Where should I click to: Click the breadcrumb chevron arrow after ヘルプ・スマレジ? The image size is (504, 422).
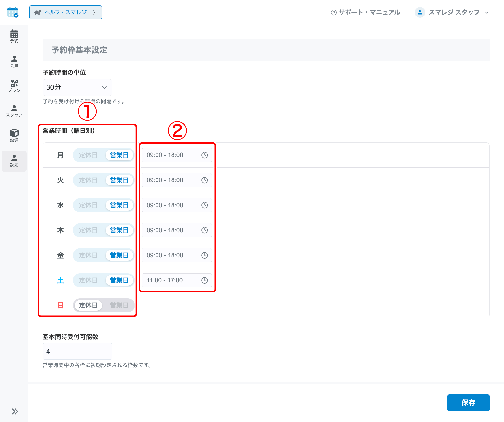point(94,12)
